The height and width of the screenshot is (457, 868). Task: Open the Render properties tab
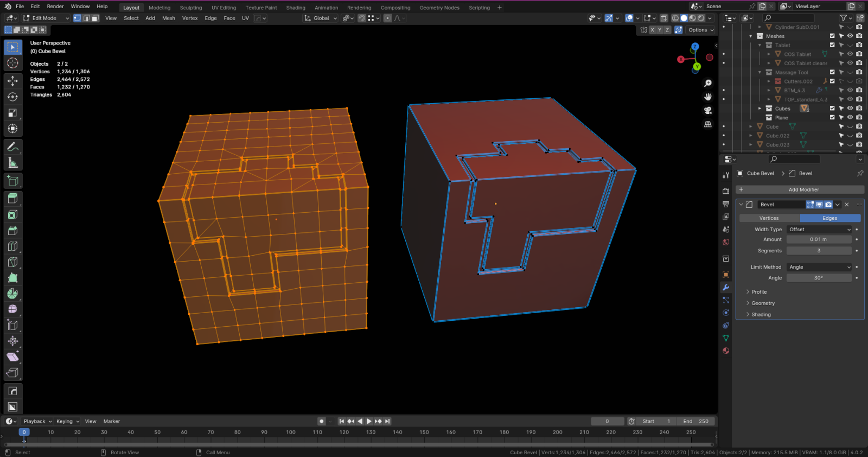(726, 191)
